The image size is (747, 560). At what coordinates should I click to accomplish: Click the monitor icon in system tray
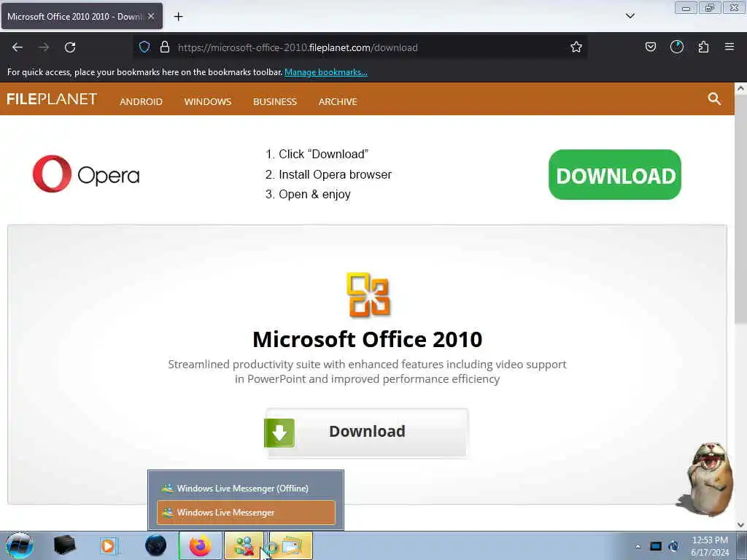point(656,546)
